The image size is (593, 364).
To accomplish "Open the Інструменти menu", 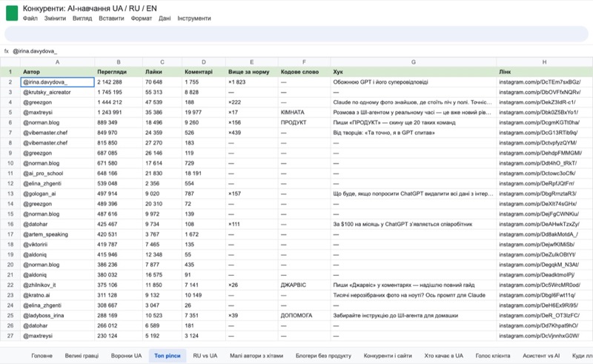I will click(194, 18).
